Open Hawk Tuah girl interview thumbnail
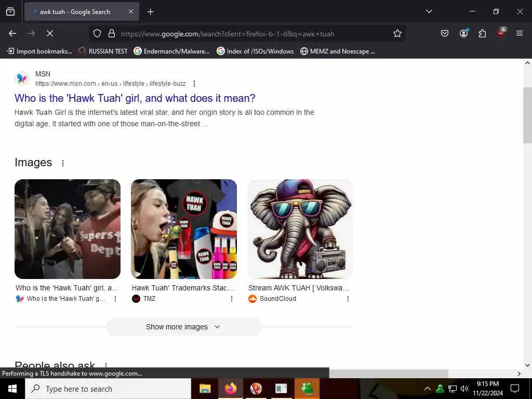 (x=68, y=229)
